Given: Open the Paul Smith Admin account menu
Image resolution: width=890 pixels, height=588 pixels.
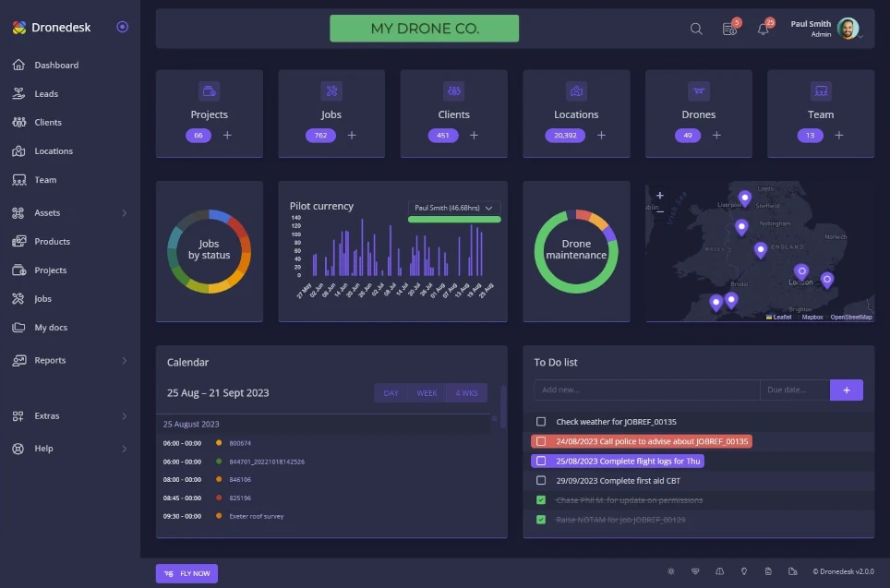Looking at the screenshot, I should (x=827, y=29).
